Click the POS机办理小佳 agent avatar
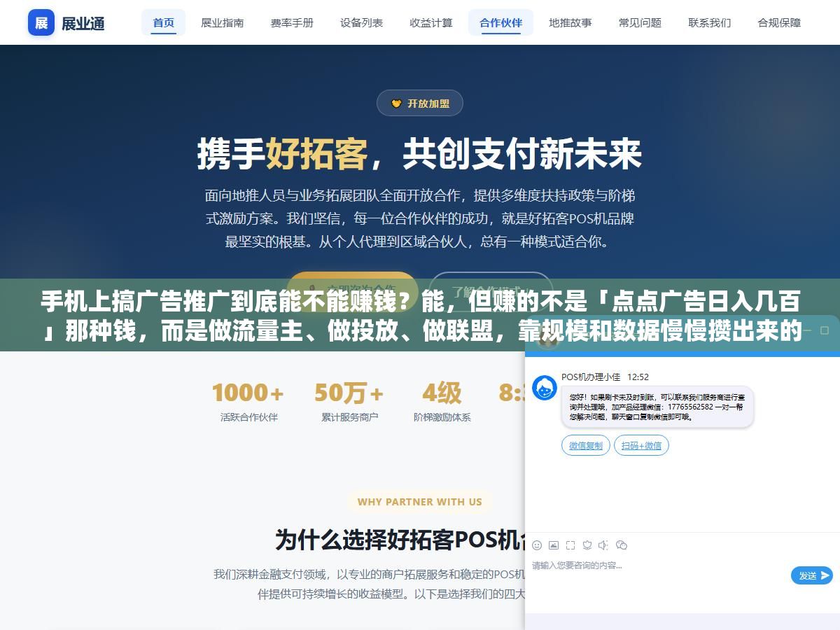Viewport: 840px width, 630px height. click(545, 387)
